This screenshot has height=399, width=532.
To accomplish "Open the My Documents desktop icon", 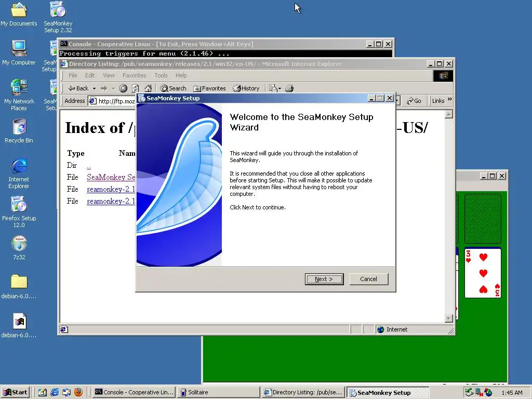I will point(19,14).
